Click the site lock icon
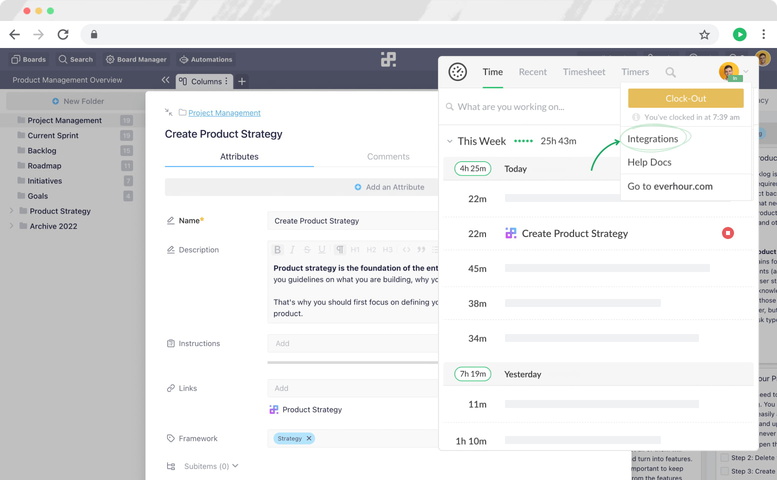This screenshot has width=777, height=480. [x=94, y=34]
